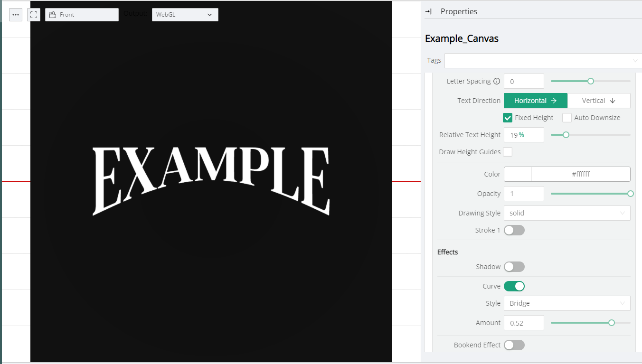Expand the Tags dropdown field

[543, 61]
